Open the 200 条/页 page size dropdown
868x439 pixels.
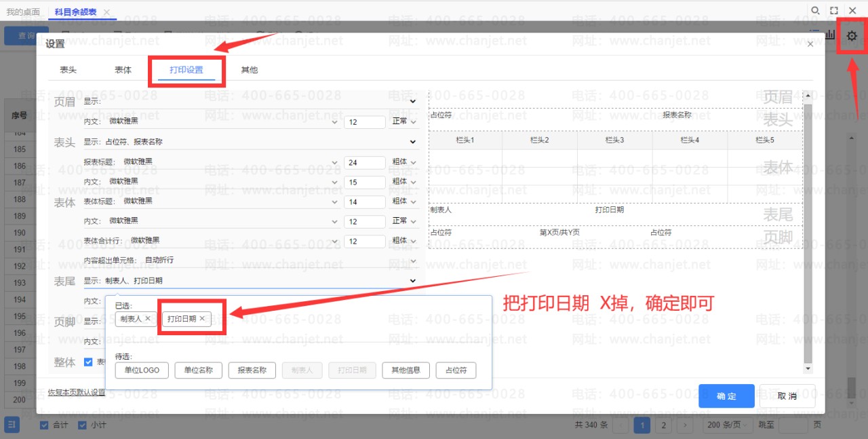pos(728,425)
